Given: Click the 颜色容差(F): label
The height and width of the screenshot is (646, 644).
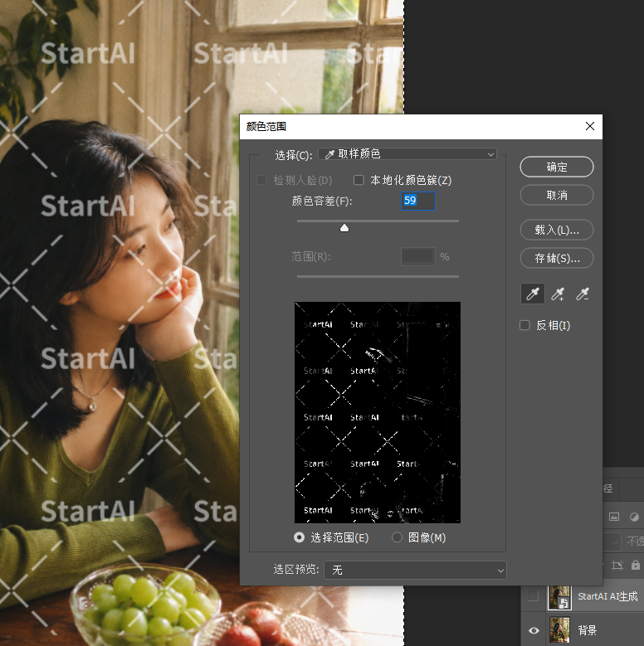Looking at the screenshot, I should tap(322, 201).
